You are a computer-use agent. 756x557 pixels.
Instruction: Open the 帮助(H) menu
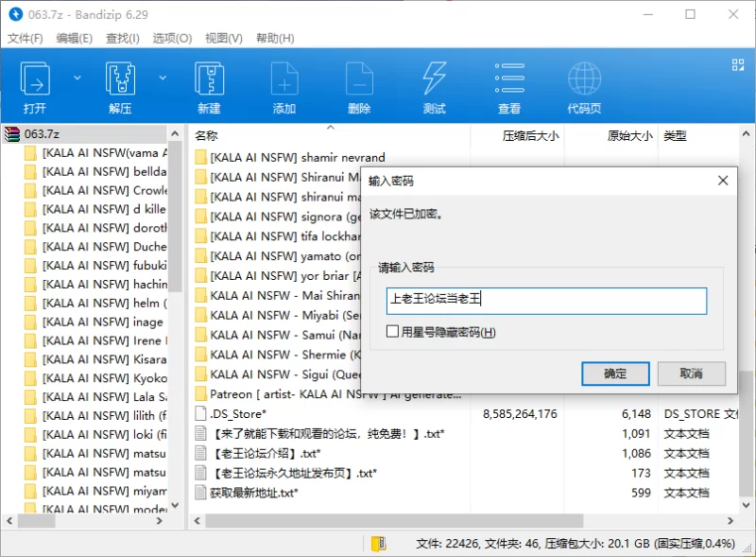point(275,38)
